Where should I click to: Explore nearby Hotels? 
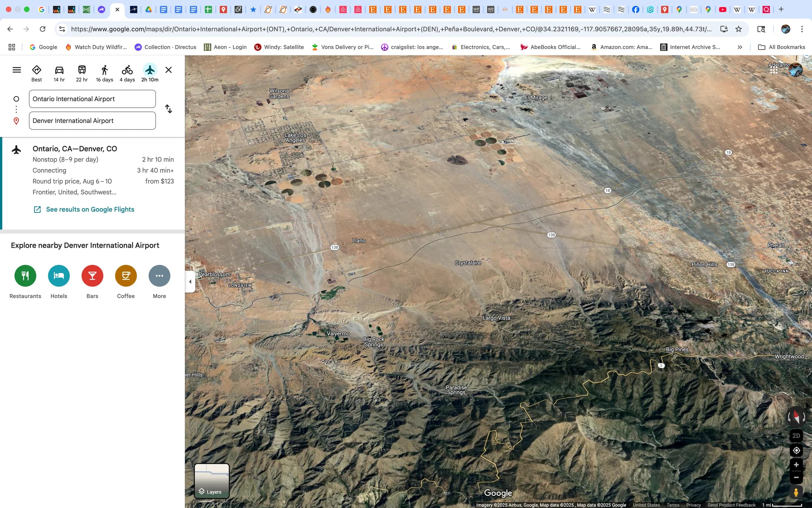[59, 282]
